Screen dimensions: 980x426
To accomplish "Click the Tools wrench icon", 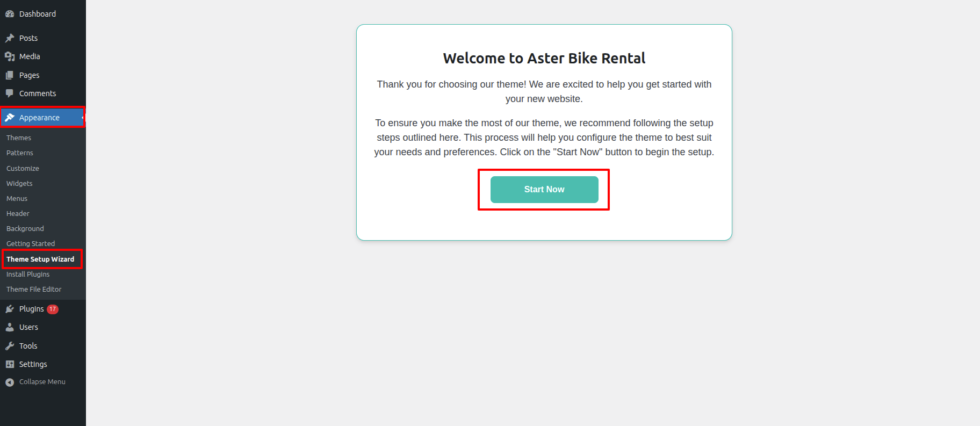I will pos(10,346).
